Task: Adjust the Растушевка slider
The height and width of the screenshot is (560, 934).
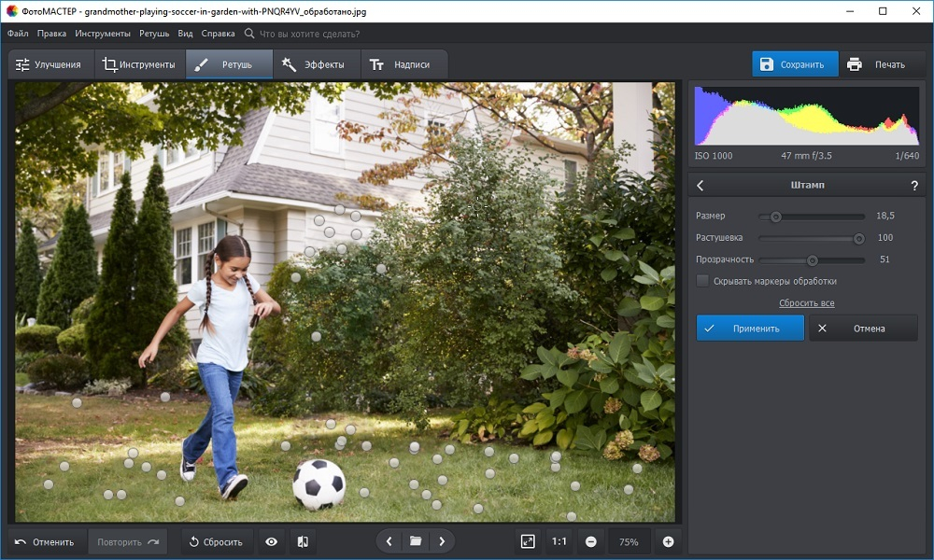Action: pyautogui.click(x=812, y=238)
